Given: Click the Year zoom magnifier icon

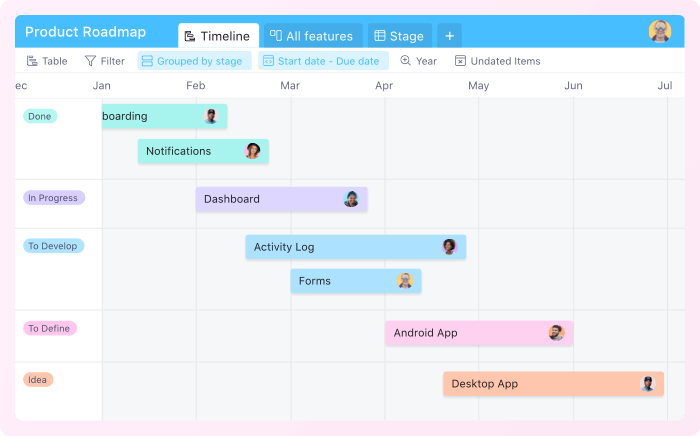Looking at the screenshot, I should (x=405, y=61).
